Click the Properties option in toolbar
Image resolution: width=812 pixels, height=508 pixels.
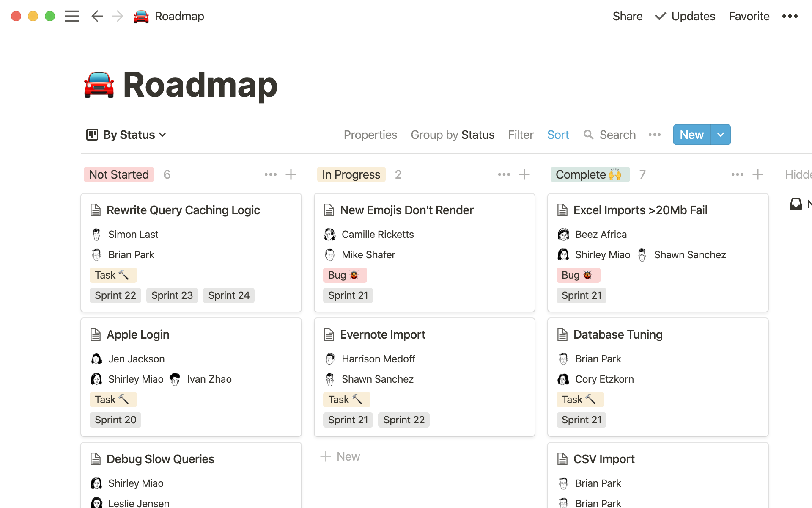[x=370, y=135]
